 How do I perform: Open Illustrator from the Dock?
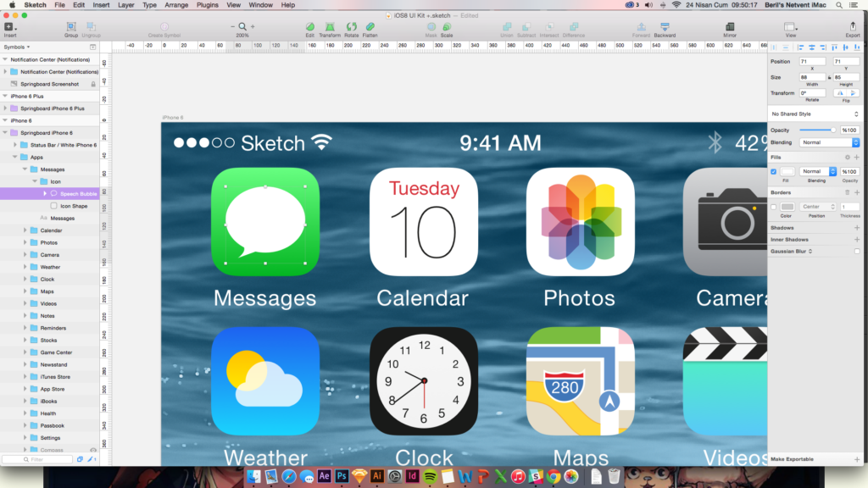(377, 476)
